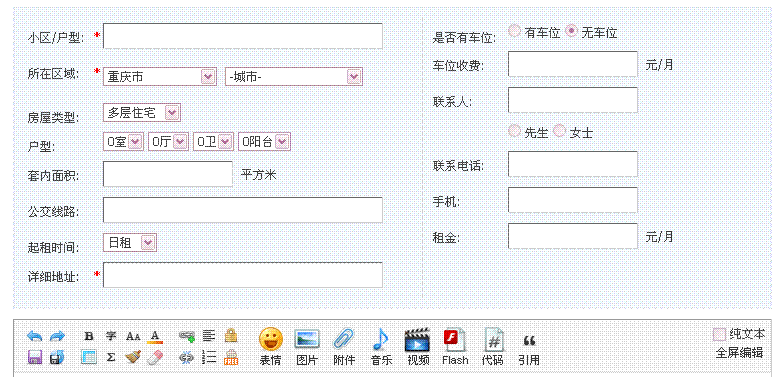Insert an emoticon (表情)

pyautogui.click(x=271, y=346)
